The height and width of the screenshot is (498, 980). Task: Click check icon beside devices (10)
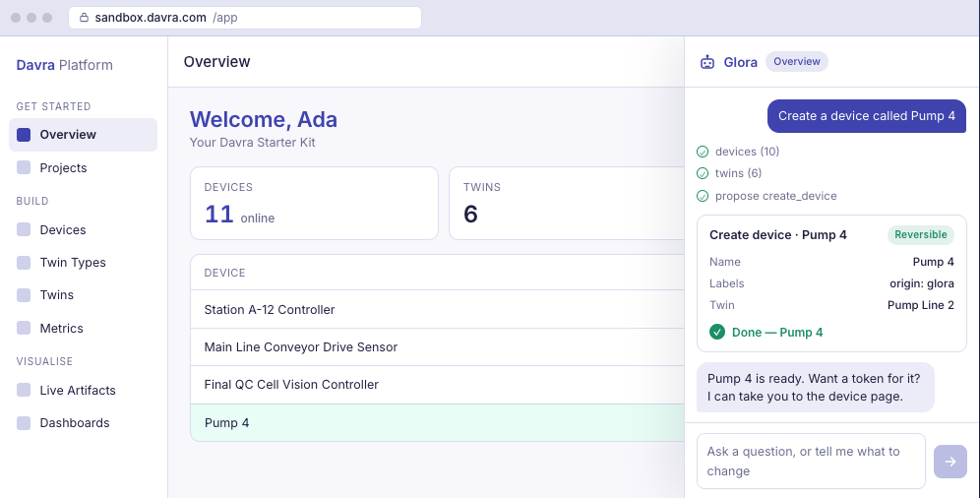(x=703, y=152)
